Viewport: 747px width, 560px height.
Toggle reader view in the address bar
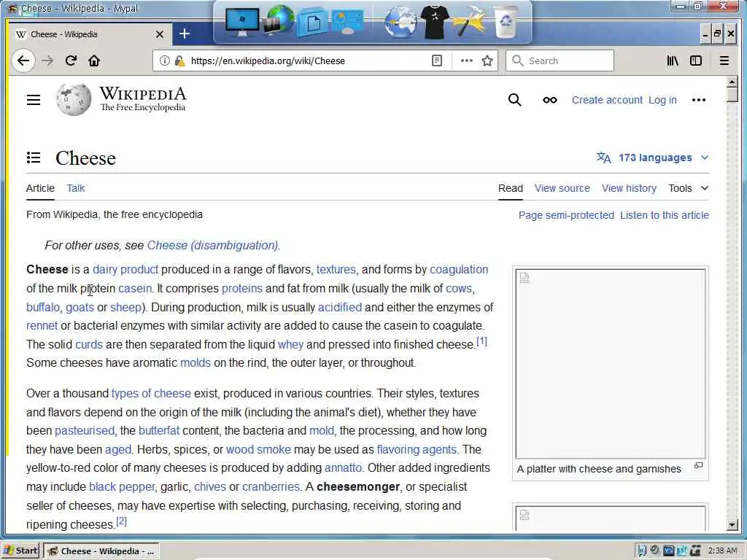[x=437, y=61]
